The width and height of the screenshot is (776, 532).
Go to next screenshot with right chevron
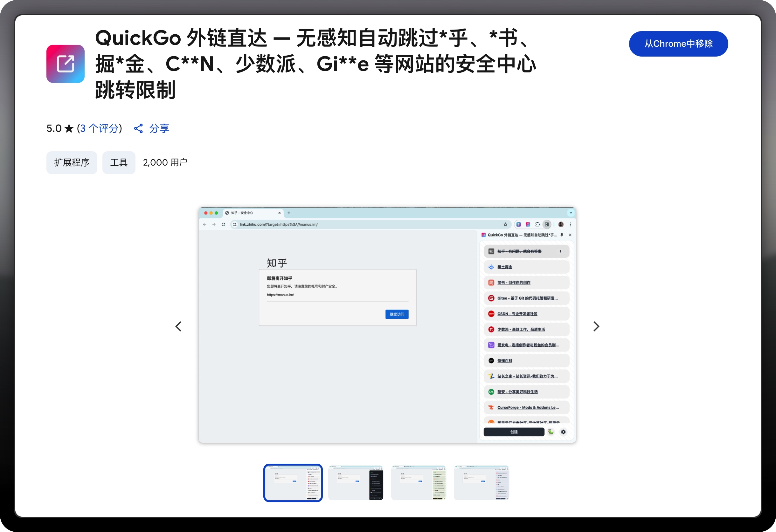click(x=596, y=326)
